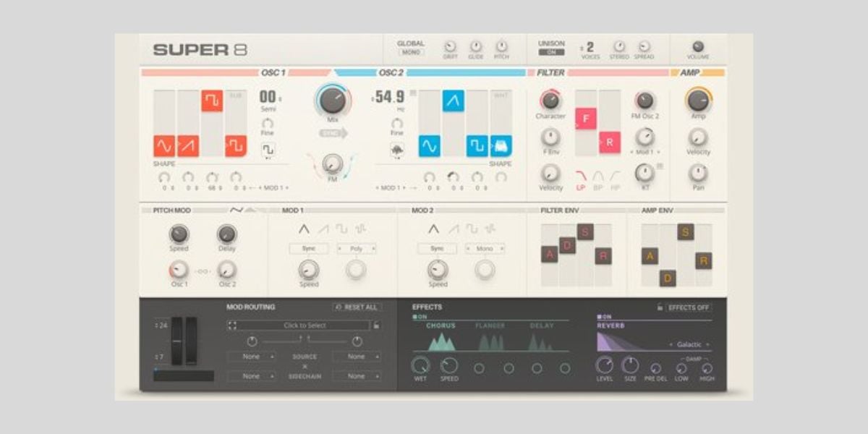Image resolution: width=868 pixels, height=434 pixels.
Task: Click Filter Env Sustain S block
Action: [x=585, y=231]
